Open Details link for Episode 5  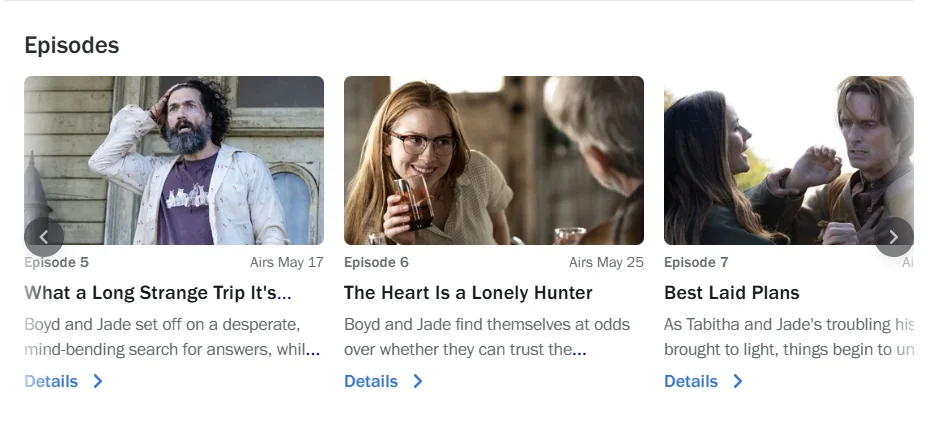coord(51,381)
